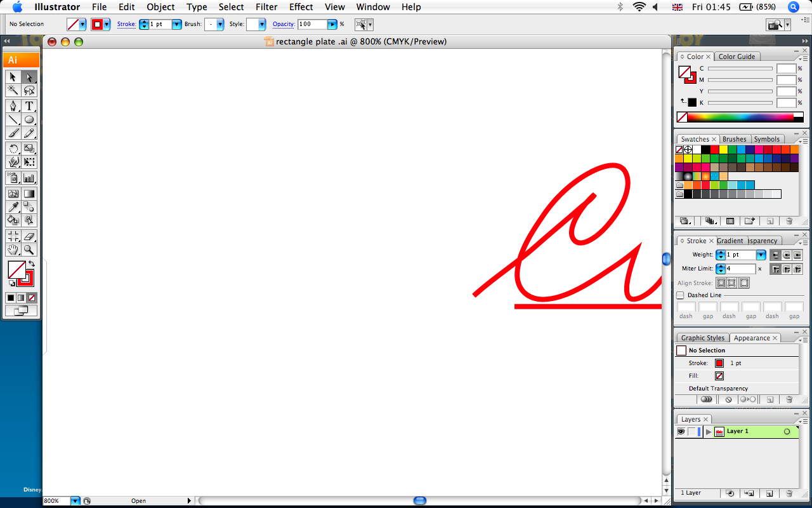Select the Lasso tool

point(29,90)
